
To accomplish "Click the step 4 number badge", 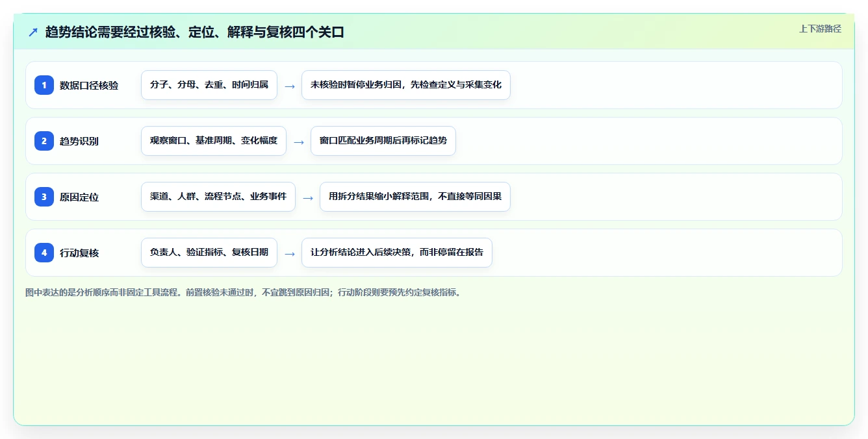I will (44, 253).
